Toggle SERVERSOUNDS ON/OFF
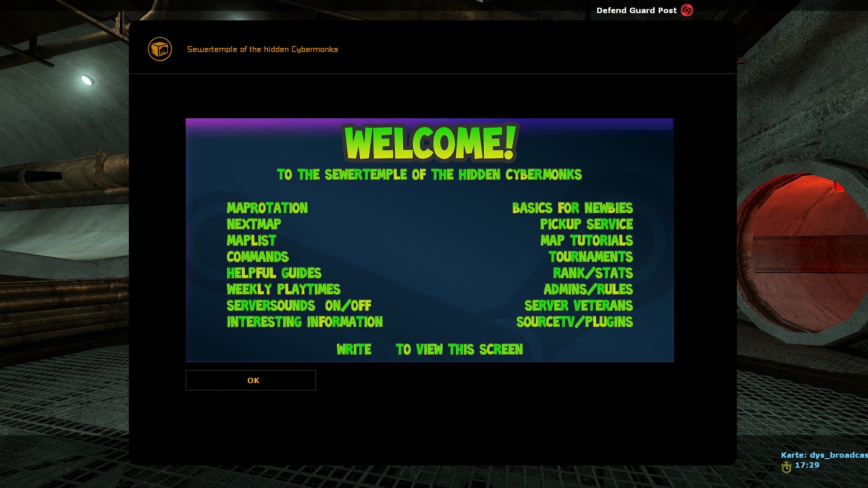This screenshot has width=868, height=488. click(x=299, y=305)
